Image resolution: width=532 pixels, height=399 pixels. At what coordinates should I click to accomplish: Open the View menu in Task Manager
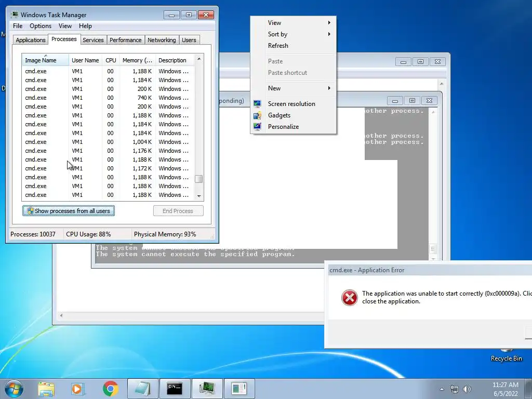point(65,26)
